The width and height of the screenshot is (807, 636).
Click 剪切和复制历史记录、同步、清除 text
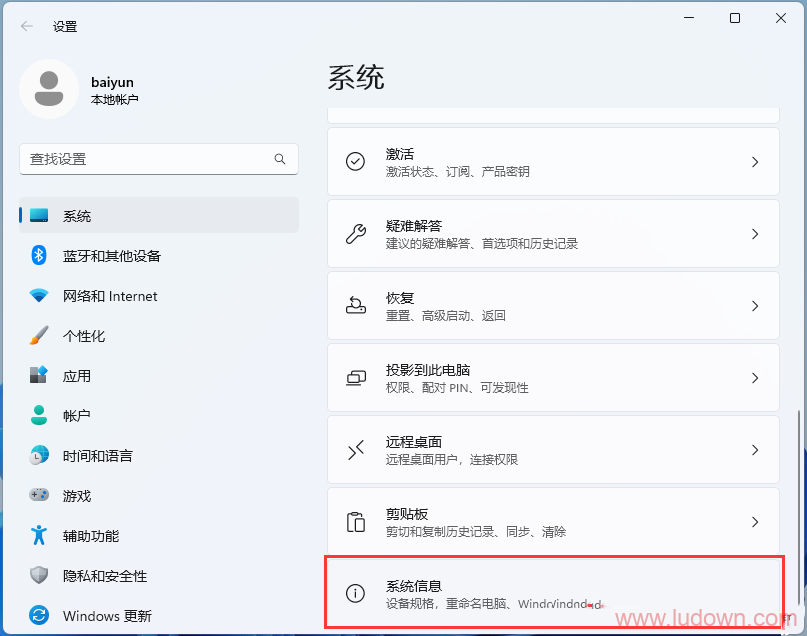476,532
